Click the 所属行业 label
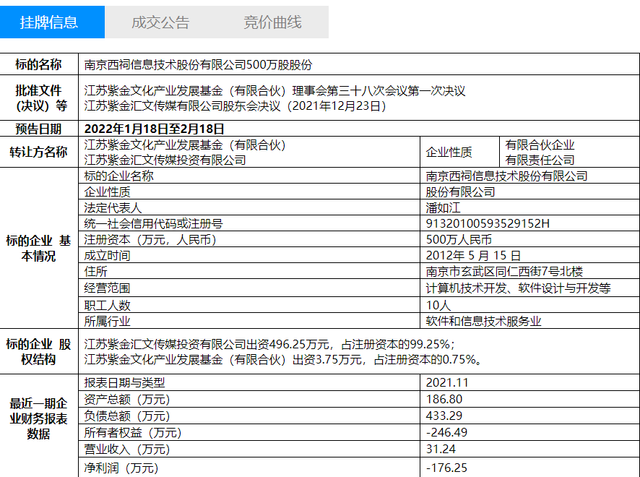The width and height of the screenshot is (640, 477). point(107,321)
